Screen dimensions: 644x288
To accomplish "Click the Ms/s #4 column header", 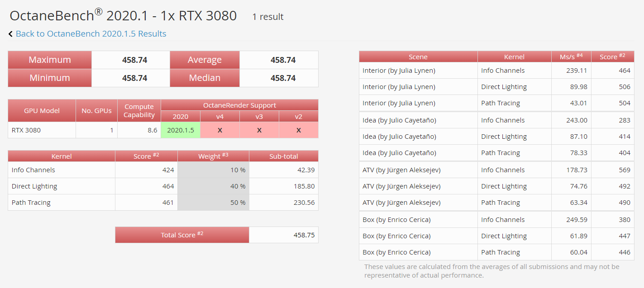I will [571, 57].
